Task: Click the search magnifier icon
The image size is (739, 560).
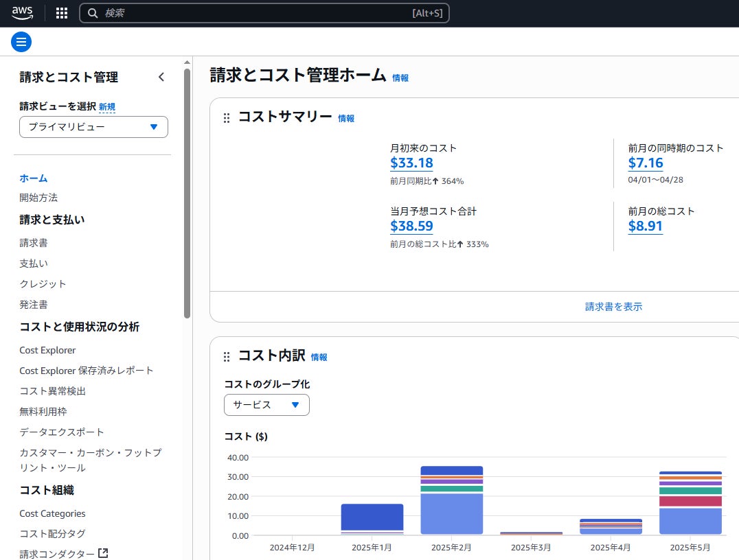Action: coord(93,13)
